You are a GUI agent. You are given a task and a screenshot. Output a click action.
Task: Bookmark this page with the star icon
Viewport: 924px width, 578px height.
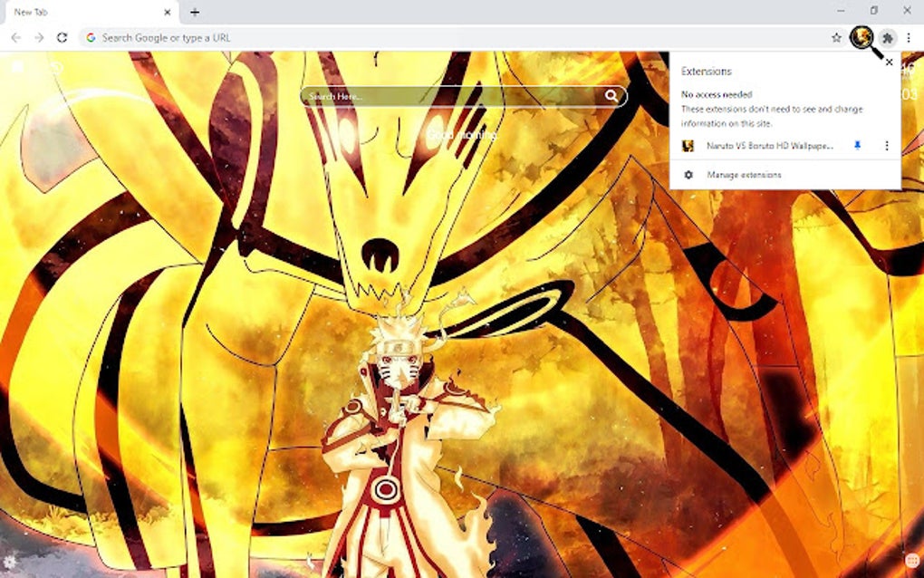[836, 38]
